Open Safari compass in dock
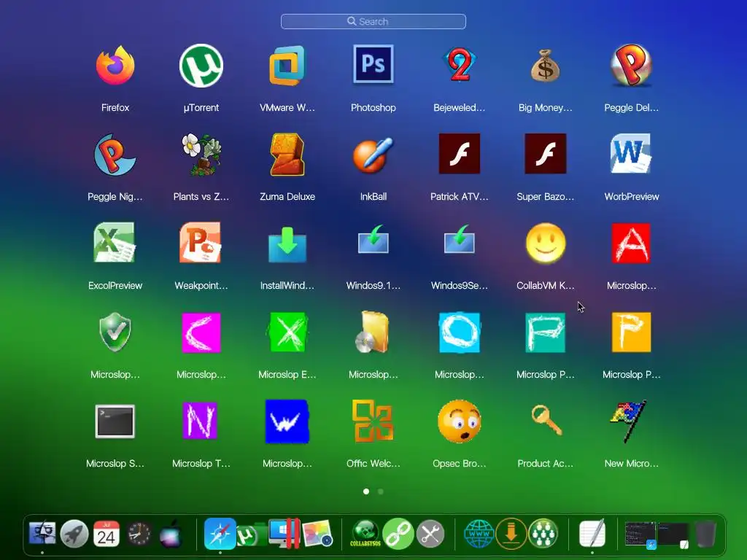747x560 pixels. point(220,533)
